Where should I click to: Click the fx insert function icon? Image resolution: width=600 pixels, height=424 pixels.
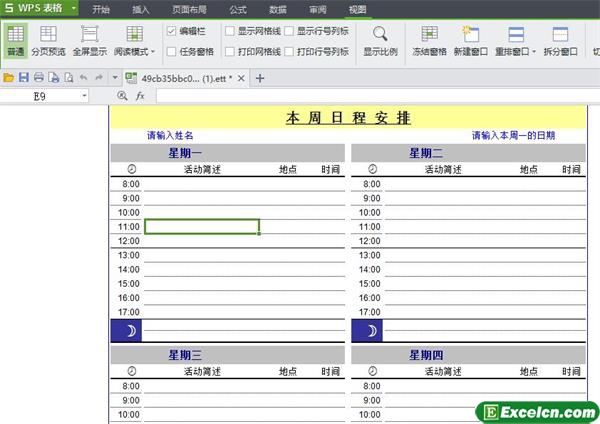pyautogui.click(x=140, y=96)
